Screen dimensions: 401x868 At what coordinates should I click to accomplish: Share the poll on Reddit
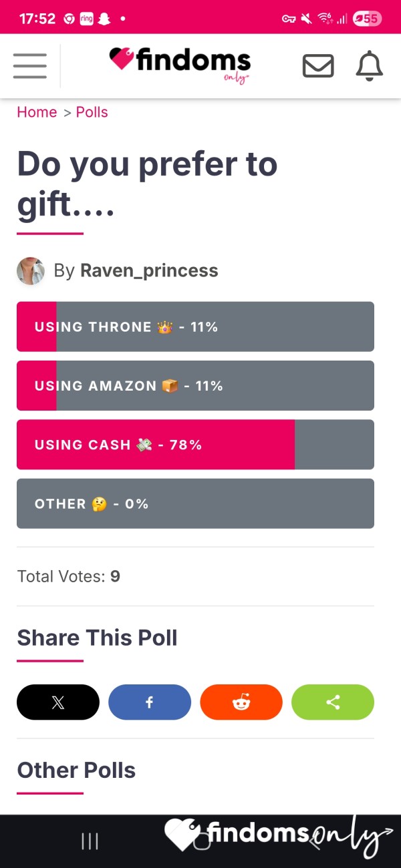[x=241, y=702]
